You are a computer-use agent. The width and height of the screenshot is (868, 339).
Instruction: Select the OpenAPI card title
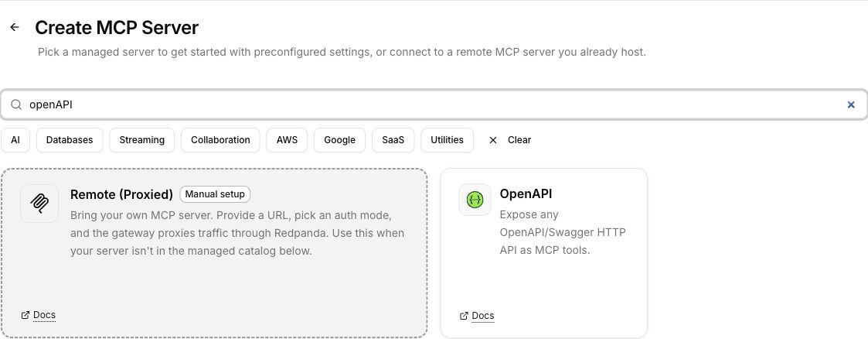[526, 193]
